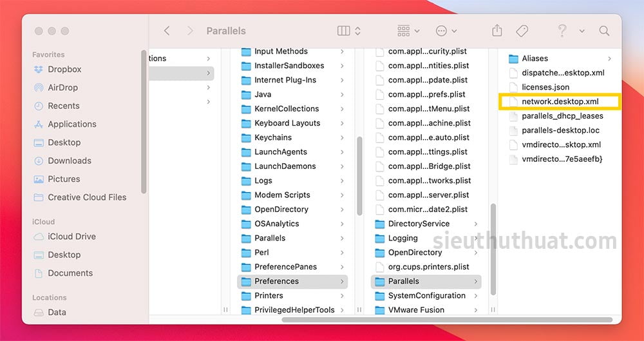Click the Edit Tags icon
Image resolution: width=644 pixels, height=341 pixels.
(x=522, y=31)
